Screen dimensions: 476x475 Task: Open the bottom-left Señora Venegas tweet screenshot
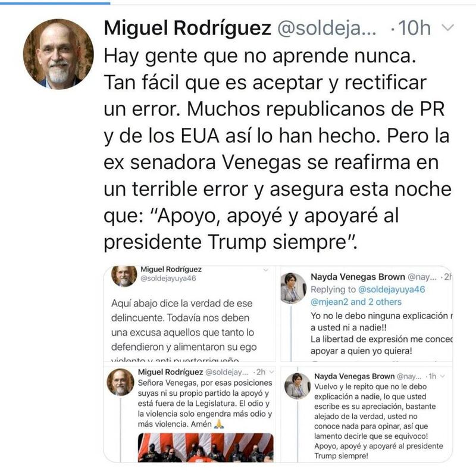pyautogui.click(x=189, y=414)
